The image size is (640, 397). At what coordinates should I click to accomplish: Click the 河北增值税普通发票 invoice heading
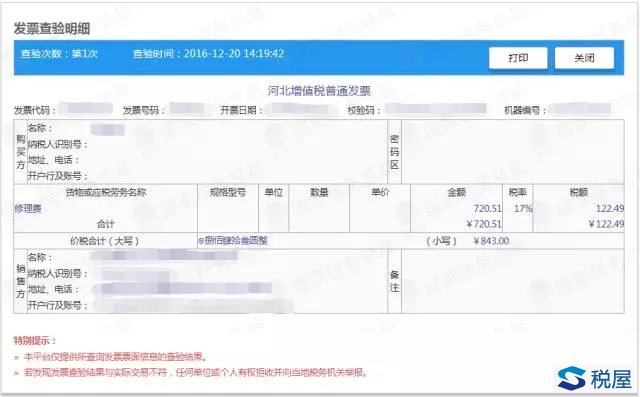click(319, 91)
